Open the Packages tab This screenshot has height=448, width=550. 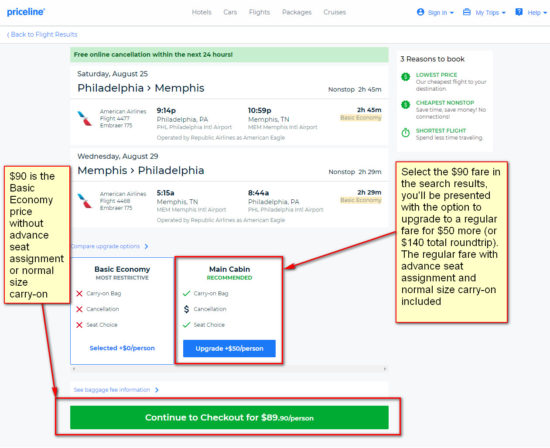coord(297,12)
